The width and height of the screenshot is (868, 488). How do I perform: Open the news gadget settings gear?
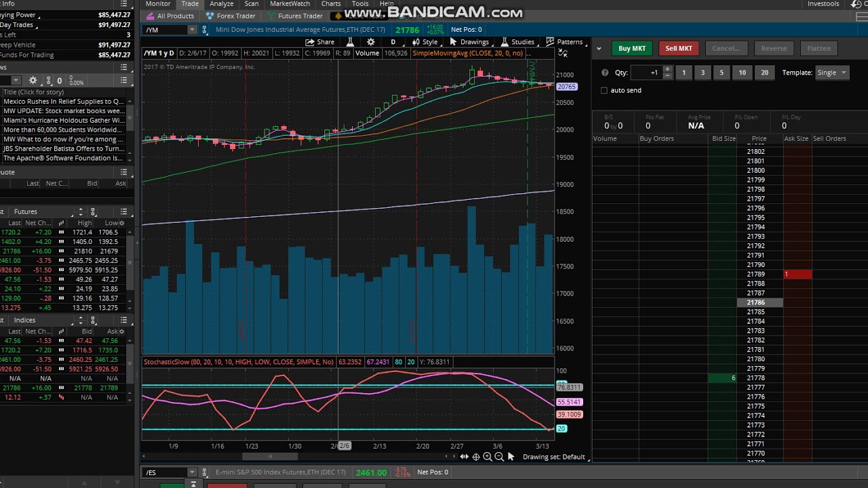[33, 81]
